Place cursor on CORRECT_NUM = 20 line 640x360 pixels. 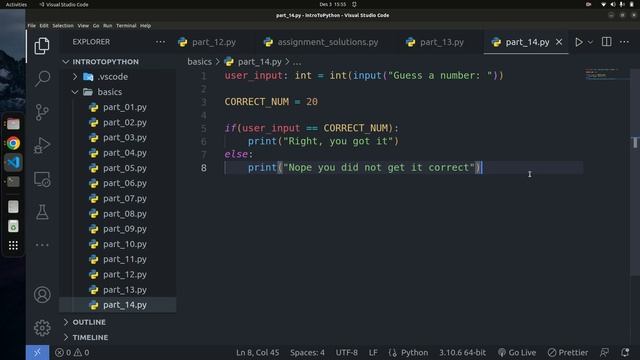pos(271,102)
